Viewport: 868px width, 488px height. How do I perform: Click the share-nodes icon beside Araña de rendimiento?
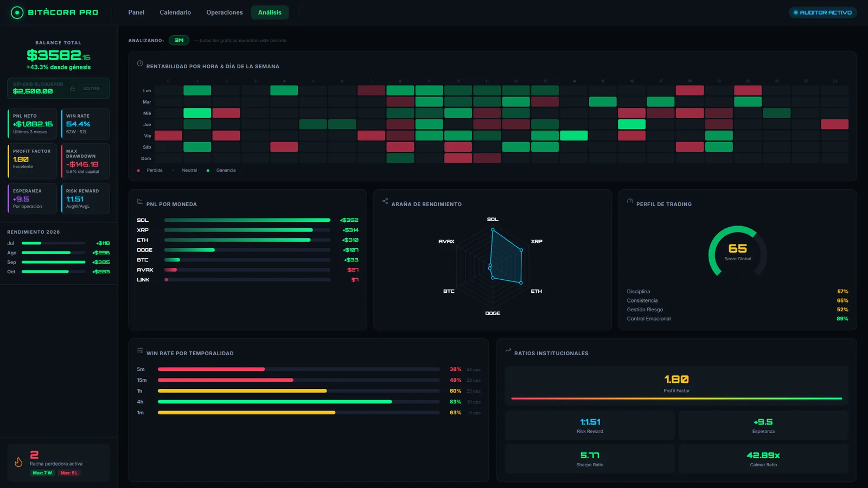tap(385, 201)
